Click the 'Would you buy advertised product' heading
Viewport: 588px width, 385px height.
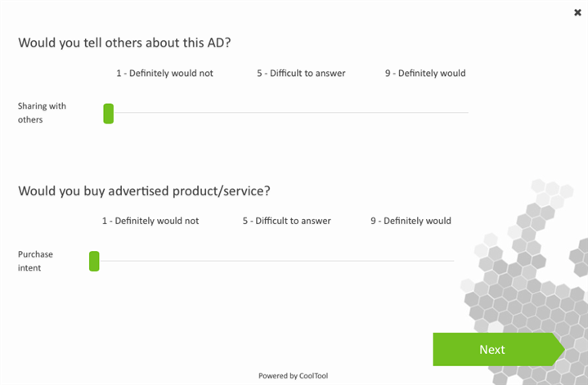coord(144,191)
